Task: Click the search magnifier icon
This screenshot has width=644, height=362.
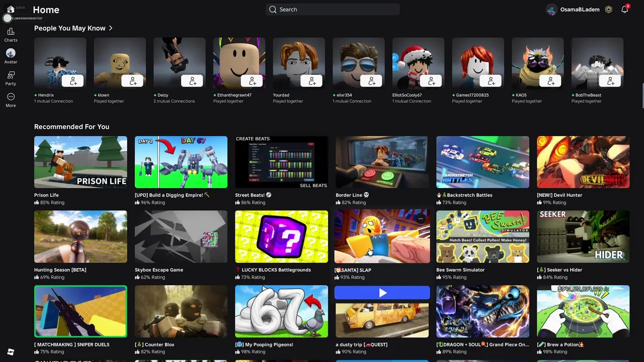Action: [x=273, y=10]
